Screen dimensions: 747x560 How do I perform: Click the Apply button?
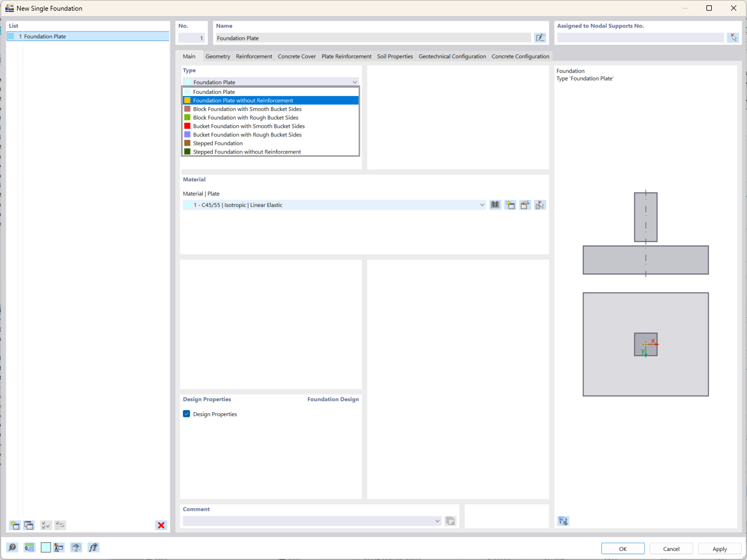coord(720,549)
